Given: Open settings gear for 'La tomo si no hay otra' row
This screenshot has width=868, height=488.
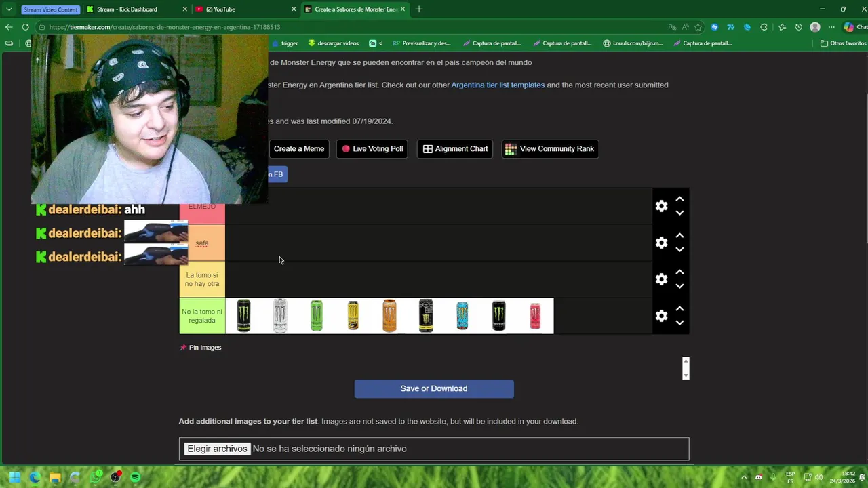Looking at the screenshot, I should 661,279.
